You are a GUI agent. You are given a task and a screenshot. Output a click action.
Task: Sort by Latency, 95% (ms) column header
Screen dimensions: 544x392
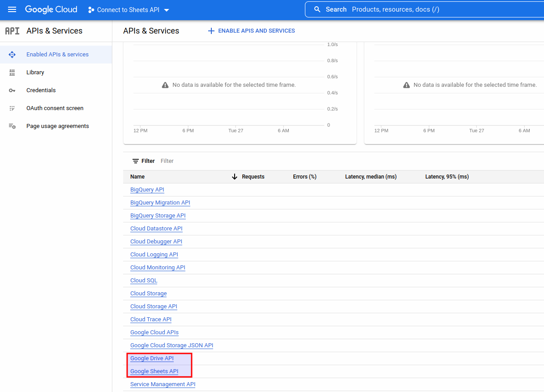point(447,177)
